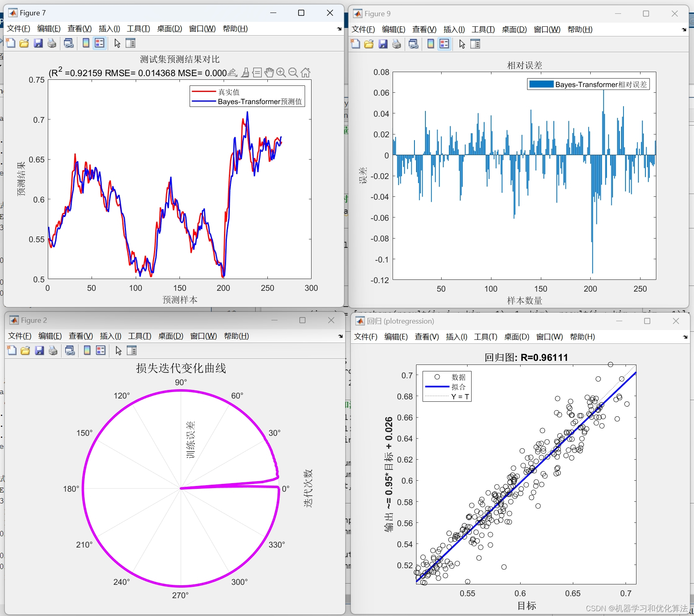Toggle Edit Plot arrow in Figure 2 toolbar
The width and height of the screenshot is (694, 616).
tap(118, 350)
